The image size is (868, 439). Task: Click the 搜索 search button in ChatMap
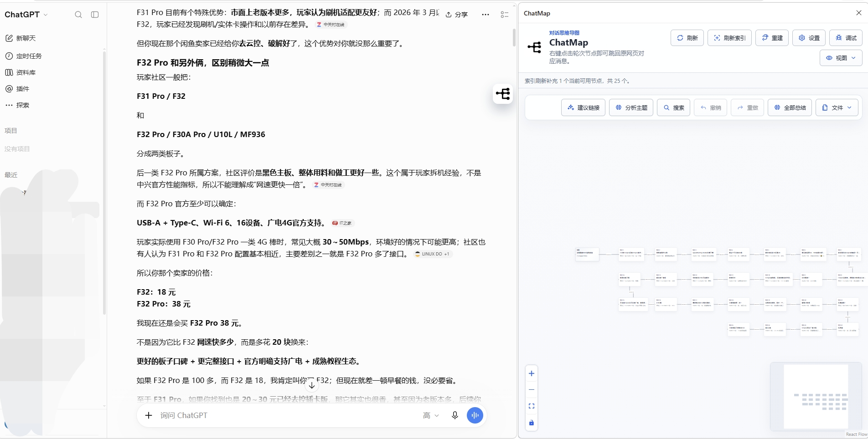click(674, 107)
